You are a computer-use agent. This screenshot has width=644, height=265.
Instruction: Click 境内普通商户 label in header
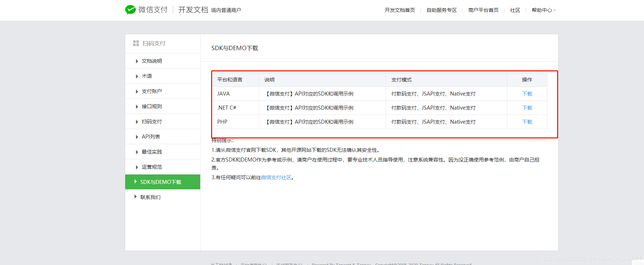click(x=226, y=10)
